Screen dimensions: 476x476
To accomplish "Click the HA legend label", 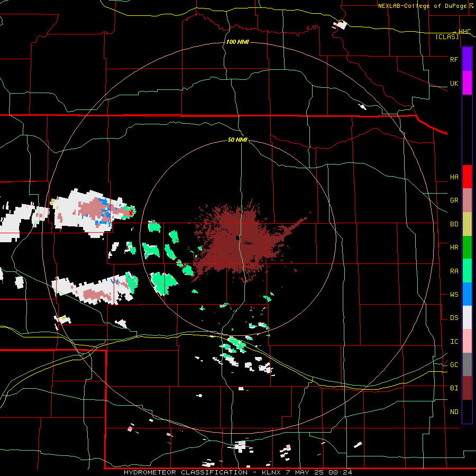I will pos(454,177).
